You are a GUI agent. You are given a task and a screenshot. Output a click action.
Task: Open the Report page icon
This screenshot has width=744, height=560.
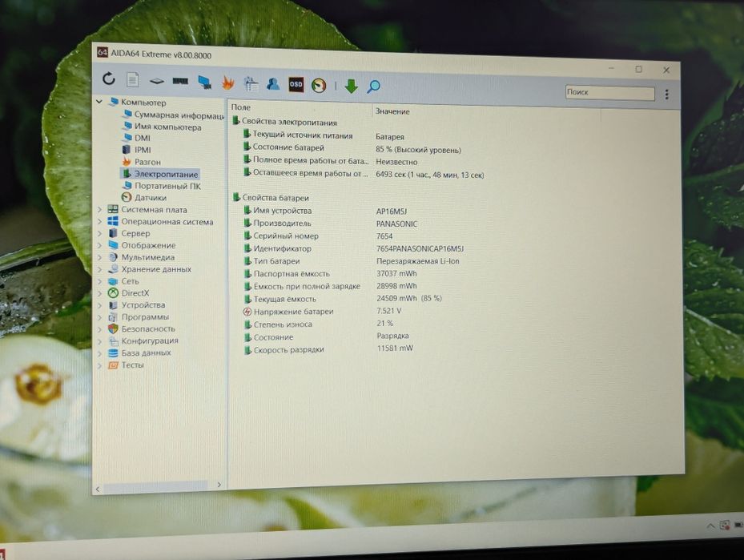tap(132, 80)
